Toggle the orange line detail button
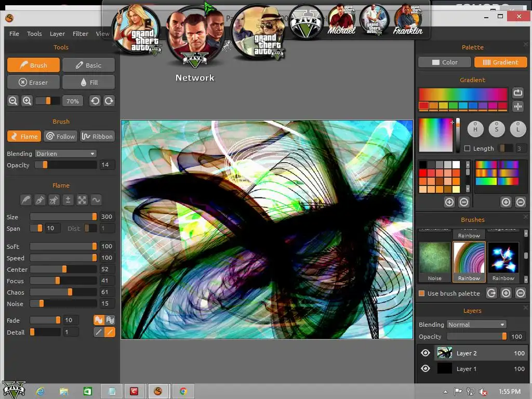This screenshot has width=532, height=399. [110, 332]
